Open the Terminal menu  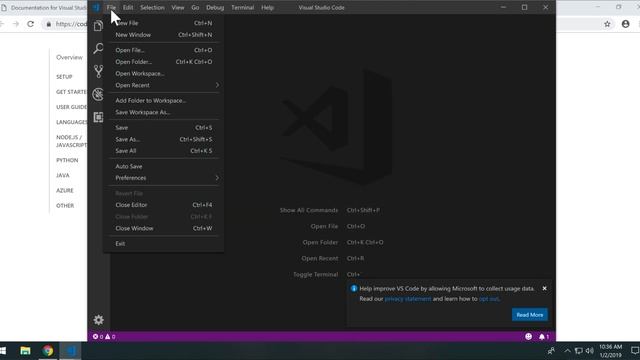[x=242, y=7]
